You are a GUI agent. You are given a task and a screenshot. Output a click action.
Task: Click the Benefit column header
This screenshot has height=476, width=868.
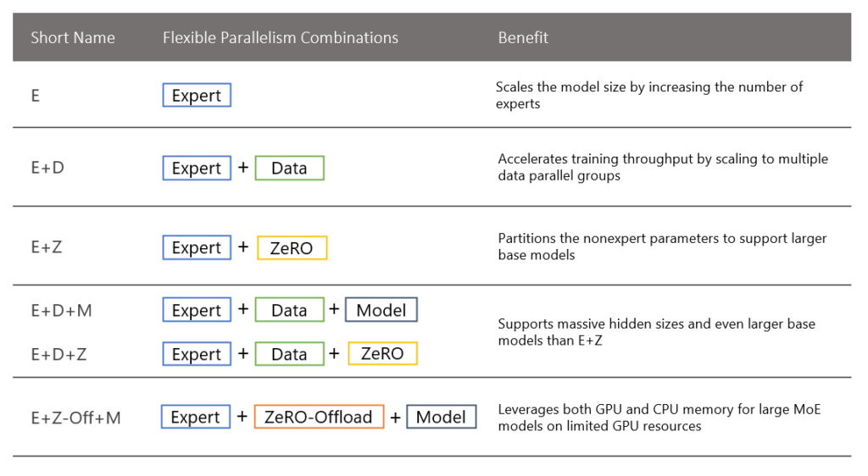pyautogui.click(x=523, y=38)
